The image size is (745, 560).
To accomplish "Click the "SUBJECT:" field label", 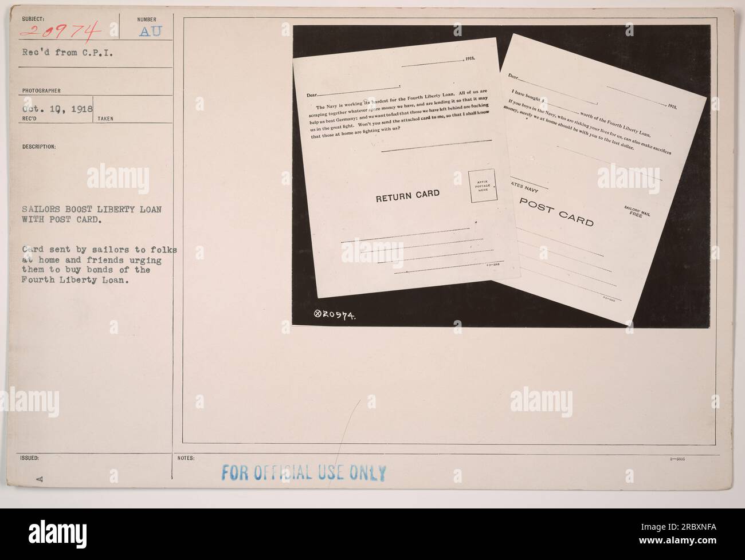I will coord(32,18).
